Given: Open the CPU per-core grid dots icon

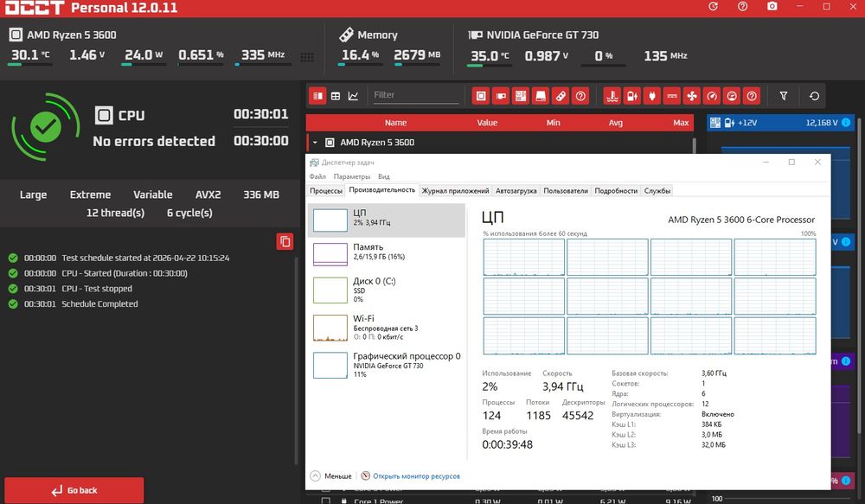Looking at the screenshot, I should click(307, 57).
